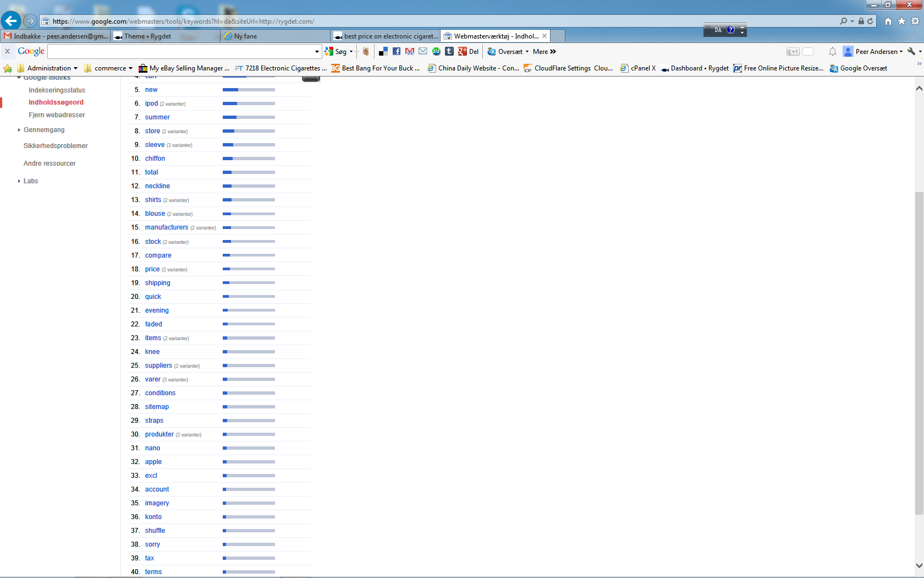The image size is (924, 578).
Task: Click the Google logo on the toolbar
Action: pos(31,51)
